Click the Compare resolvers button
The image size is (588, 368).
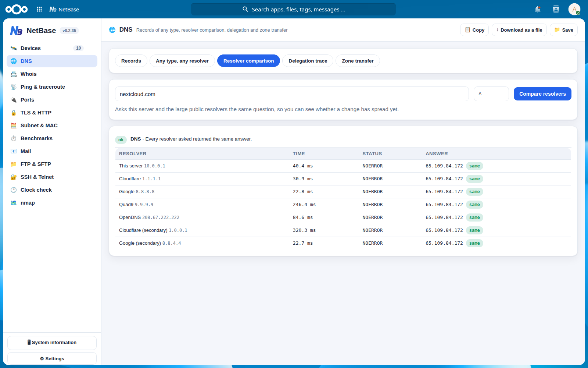pos(542,94)
